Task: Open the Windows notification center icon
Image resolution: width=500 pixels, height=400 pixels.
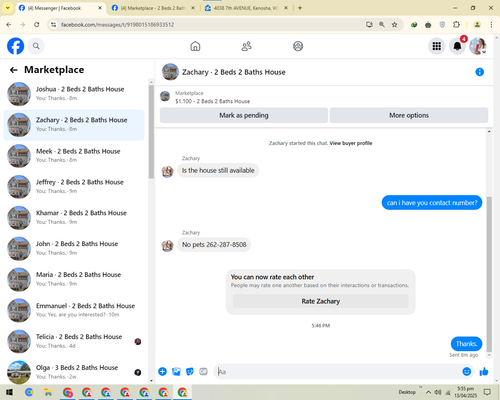Action: (487, 392)
